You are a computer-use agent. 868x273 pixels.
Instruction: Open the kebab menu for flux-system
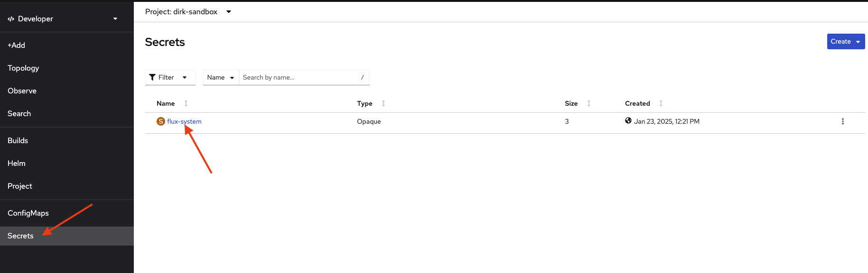click(x=842, y=121)
